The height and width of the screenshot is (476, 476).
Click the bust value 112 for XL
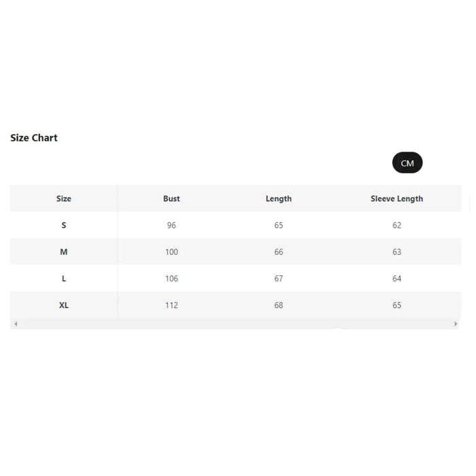(171, 305)
